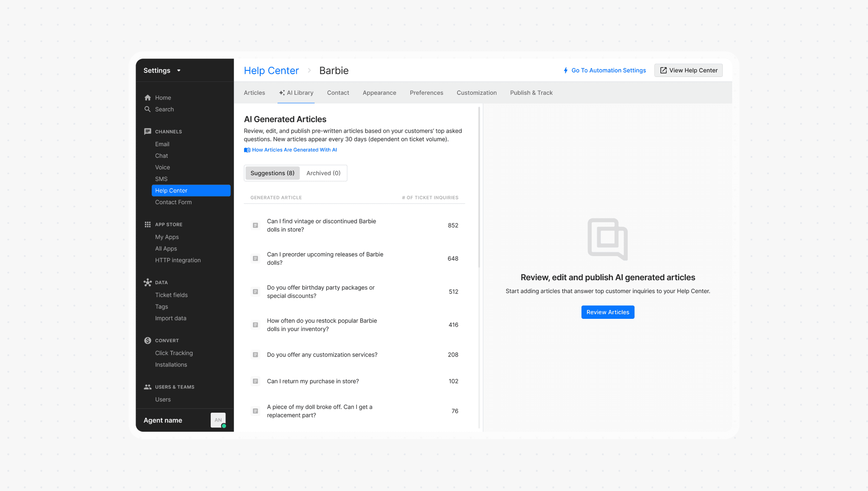Image resolution: width=868 pixels, height=491 pixels.
Task: Click the agent avatar AN badge
Action: pyautogui.click(x=218, y=420)
